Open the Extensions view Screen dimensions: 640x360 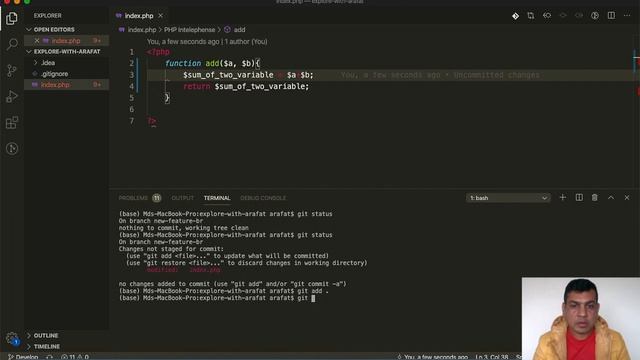[x=12, y=122]
